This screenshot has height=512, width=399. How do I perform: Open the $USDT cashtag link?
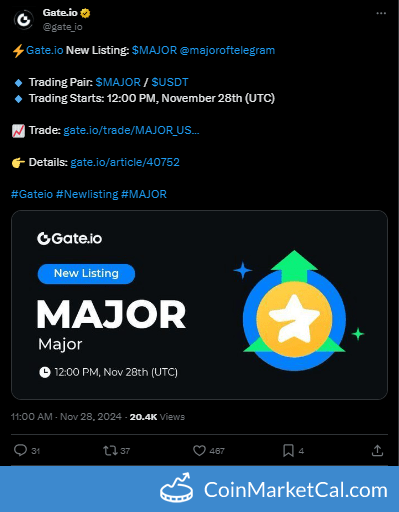[x=170, y=82]
